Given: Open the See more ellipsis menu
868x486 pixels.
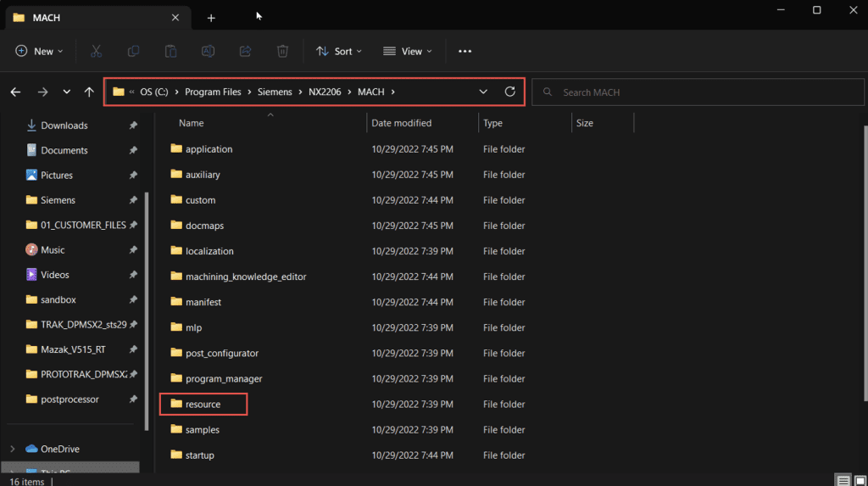Looking at the screenshot, I should (465, 51).
